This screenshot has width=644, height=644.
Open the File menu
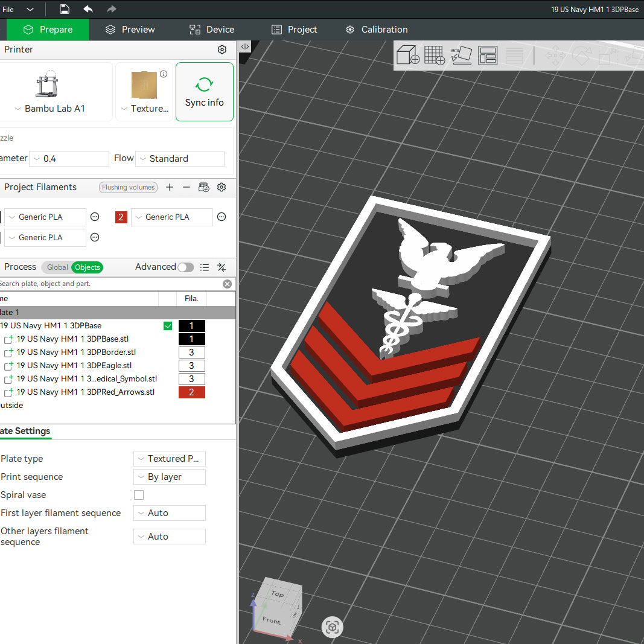(8, 9)
